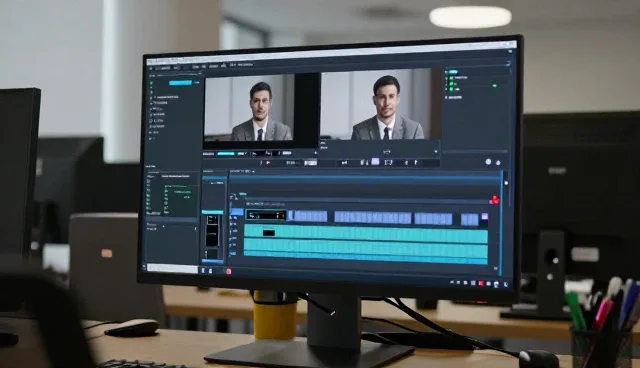Open the dropdown arrow beside the program monitor controls

436,152
